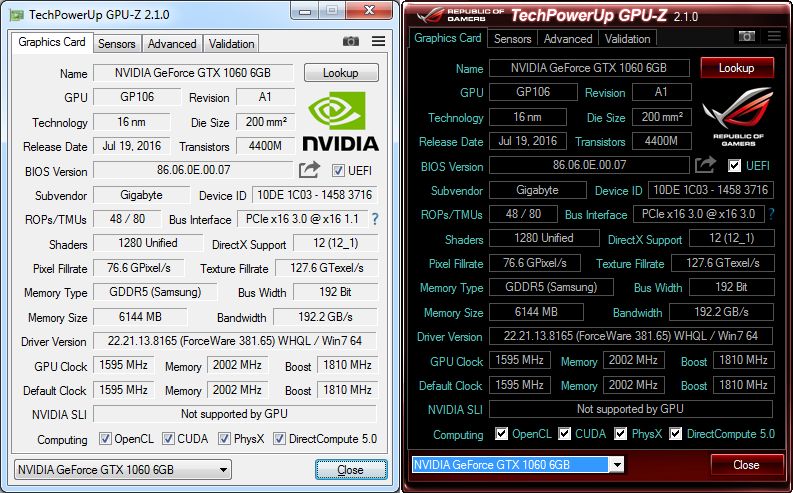793x493 pixels.
Task: Toggle the PhysX checkbox in ROG window
Action: (621, 434)
